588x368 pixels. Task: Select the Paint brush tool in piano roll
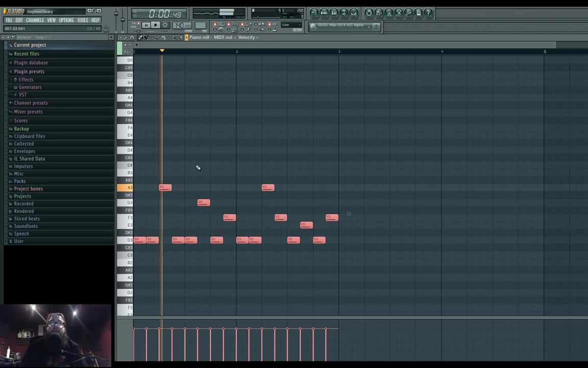tap(145, 37)
